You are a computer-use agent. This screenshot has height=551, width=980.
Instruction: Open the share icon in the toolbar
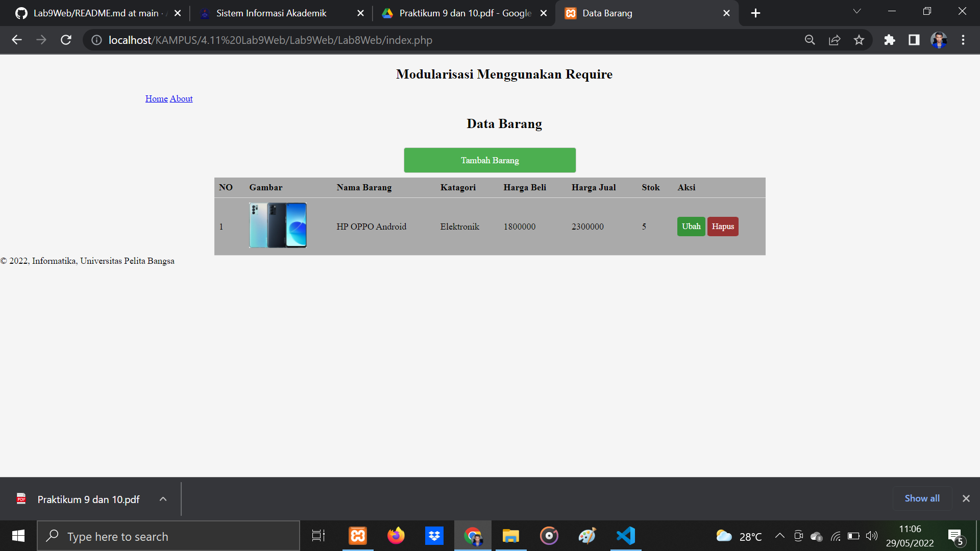coord(834,40)
